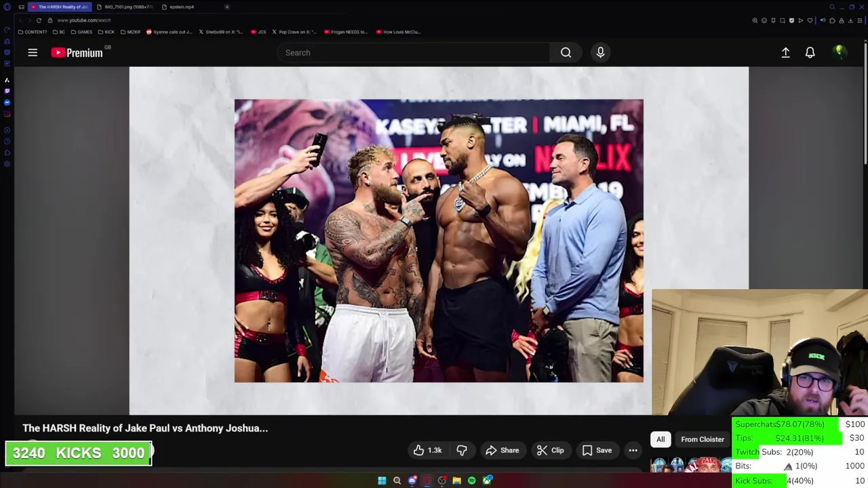Select The HARSH Reality browser tab
The height and width of the screenshot is (488, 868).
(60, 7)
